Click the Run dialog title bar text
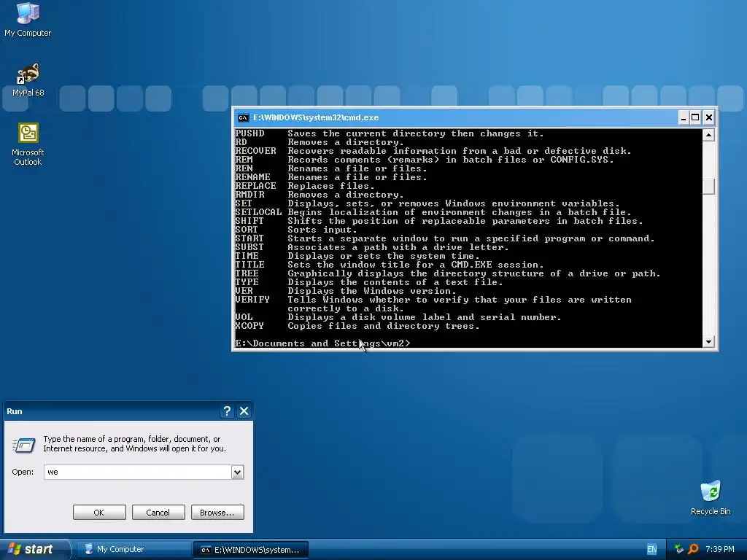 pos(15,411)
